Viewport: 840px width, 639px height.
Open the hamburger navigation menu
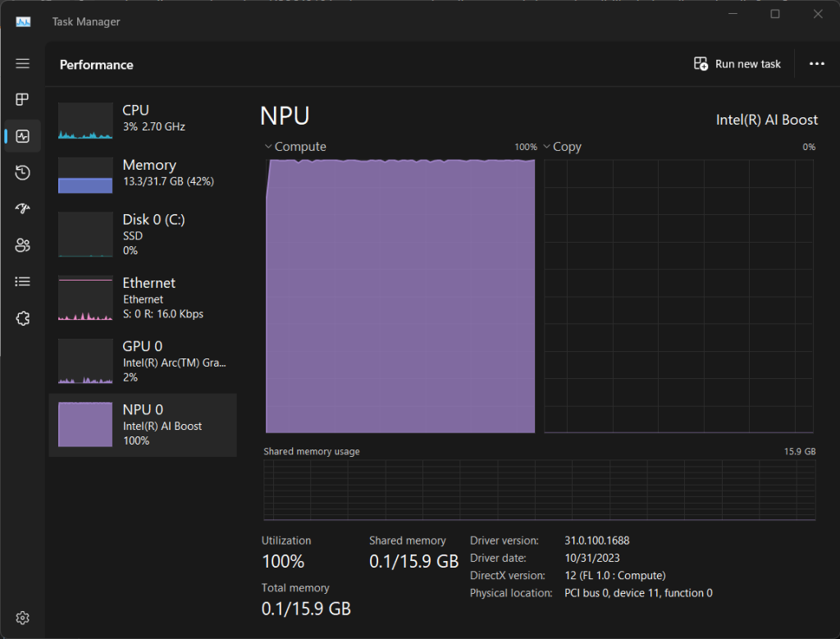coord(22,64)
